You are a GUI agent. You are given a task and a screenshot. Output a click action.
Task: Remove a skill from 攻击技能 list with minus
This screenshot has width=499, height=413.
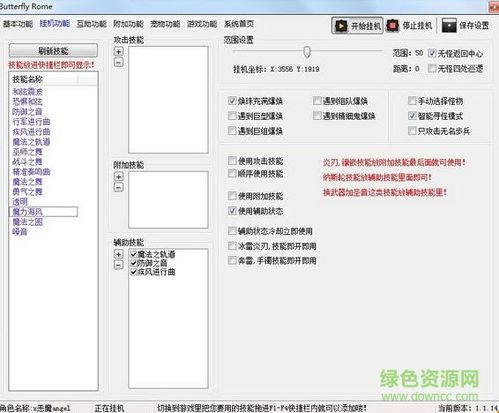point(119,62)
